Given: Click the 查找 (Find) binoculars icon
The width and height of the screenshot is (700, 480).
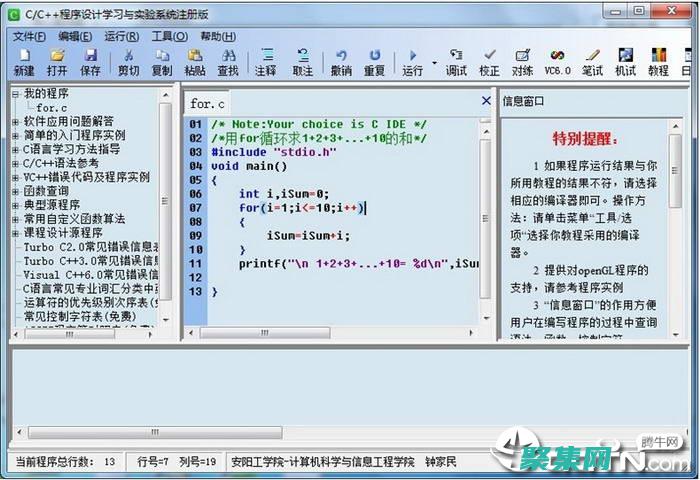Looking at the screenshot, I should [228, 56].
